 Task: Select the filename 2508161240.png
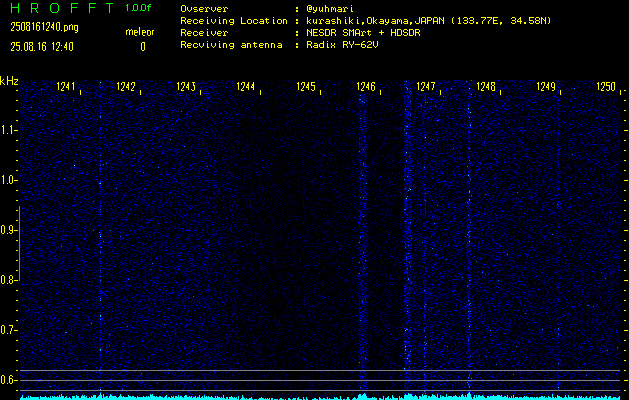pos(45,27)
